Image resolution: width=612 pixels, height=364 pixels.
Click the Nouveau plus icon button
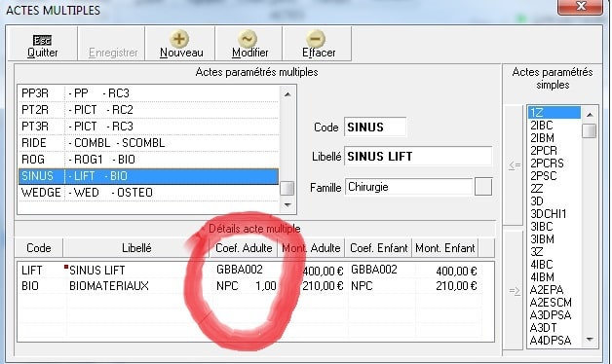tap(180, 44)
